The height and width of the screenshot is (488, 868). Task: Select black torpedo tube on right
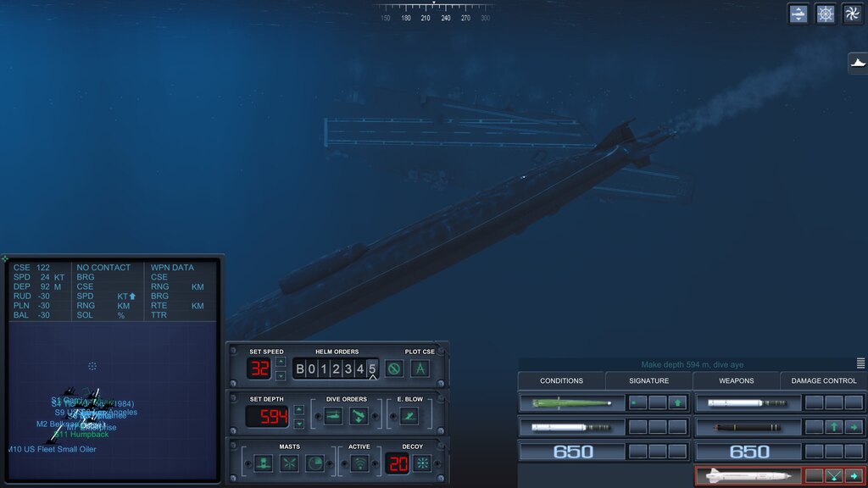coord(748,427)
